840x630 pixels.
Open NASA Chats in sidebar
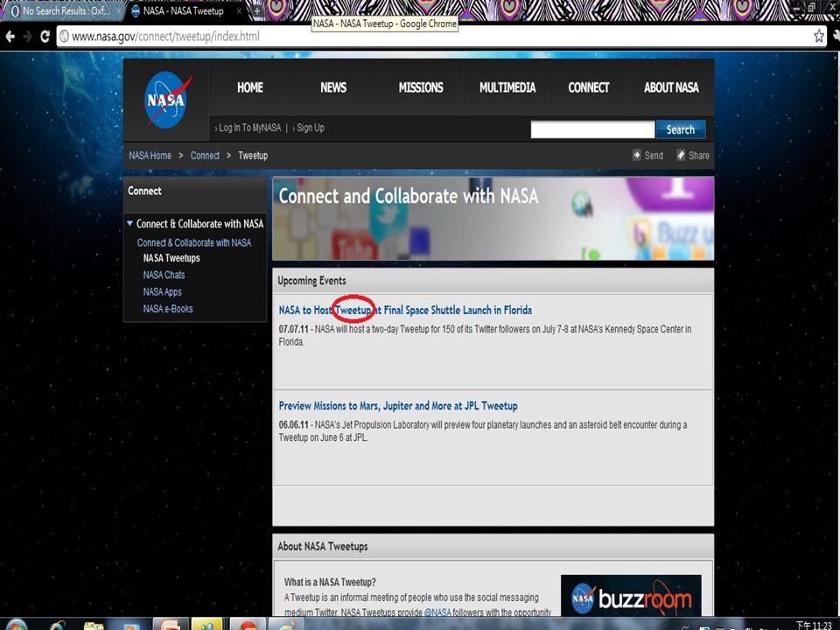[x=164, y=275]
